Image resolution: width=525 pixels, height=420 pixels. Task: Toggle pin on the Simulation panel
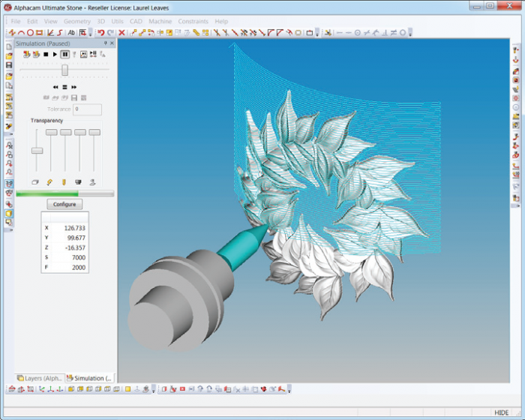105,43
